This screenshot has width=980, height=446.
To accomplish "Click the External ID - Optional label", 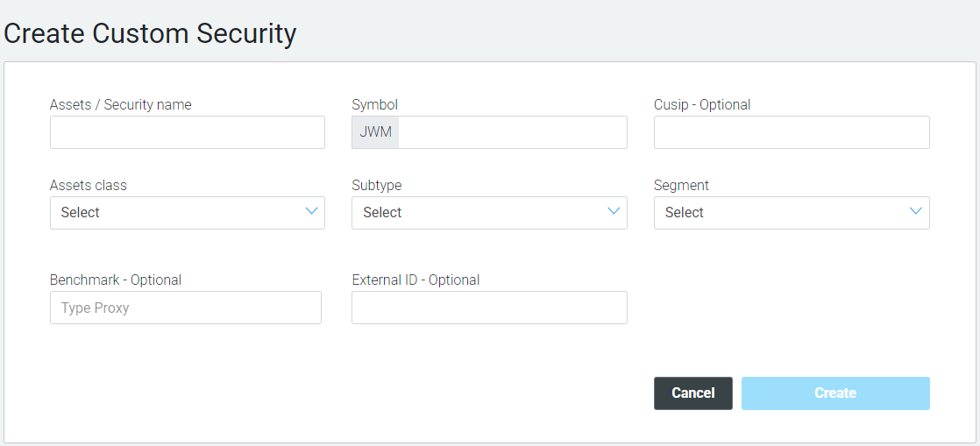I will (x=415, y=280).
